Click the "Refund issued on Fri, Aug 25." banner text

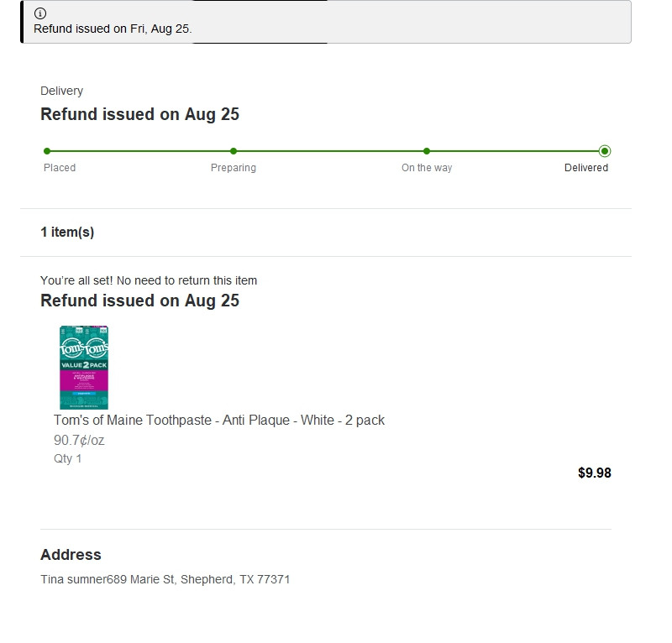[x=113, y=29]
